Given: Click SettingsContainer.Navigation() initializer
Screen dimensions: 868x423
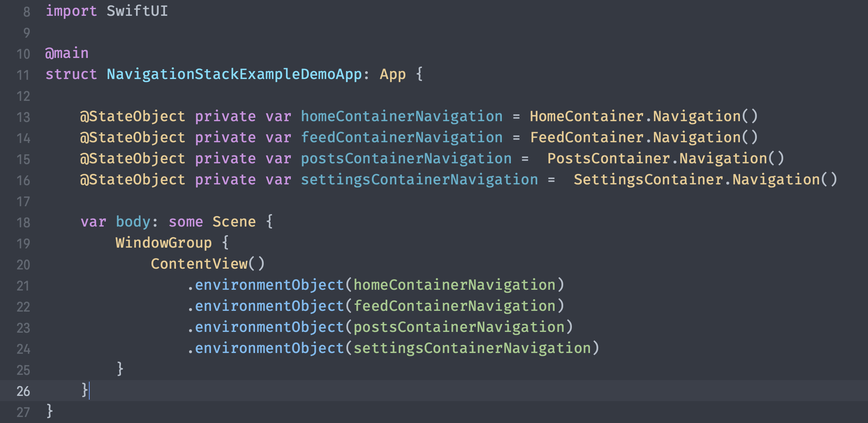Looking at the screenshot, I should pyautogui.click(x=705, y=180).
